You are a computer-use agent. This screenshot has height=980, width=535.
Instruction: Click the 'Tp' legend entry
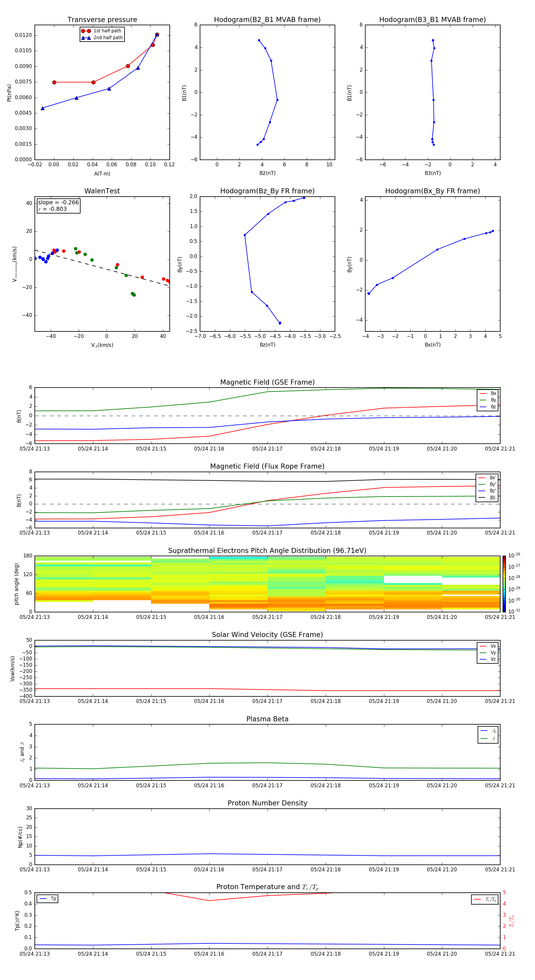[x=48, y=899]
